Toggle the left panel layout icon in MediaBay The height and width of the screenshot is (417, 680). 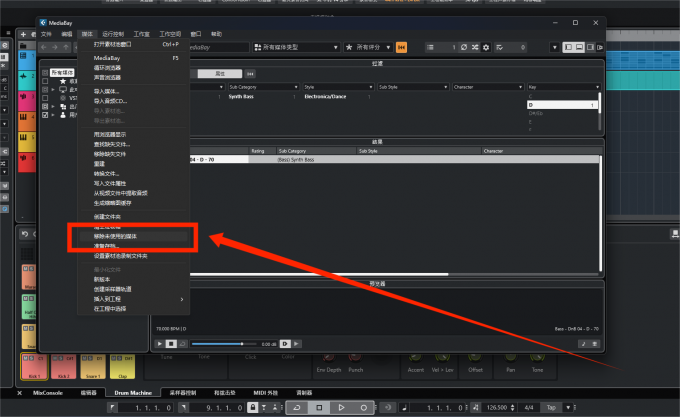568,47
